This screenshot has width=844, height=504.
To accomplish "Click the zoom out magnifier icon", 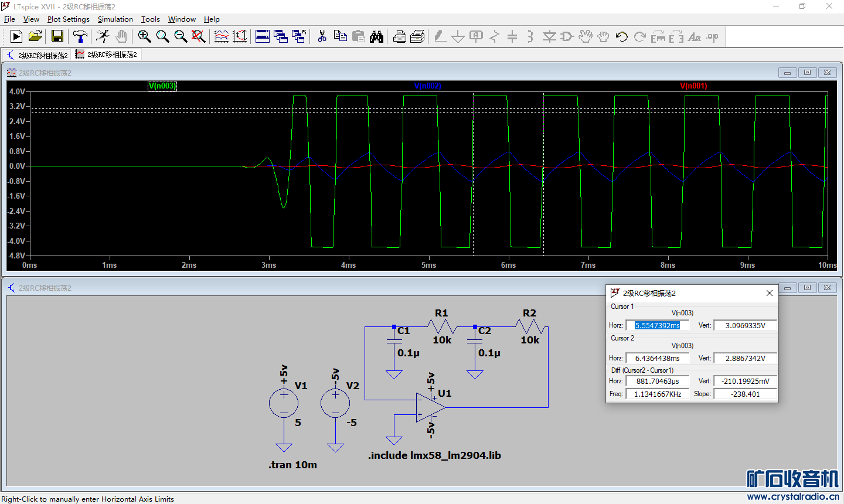I will point(181,37).
